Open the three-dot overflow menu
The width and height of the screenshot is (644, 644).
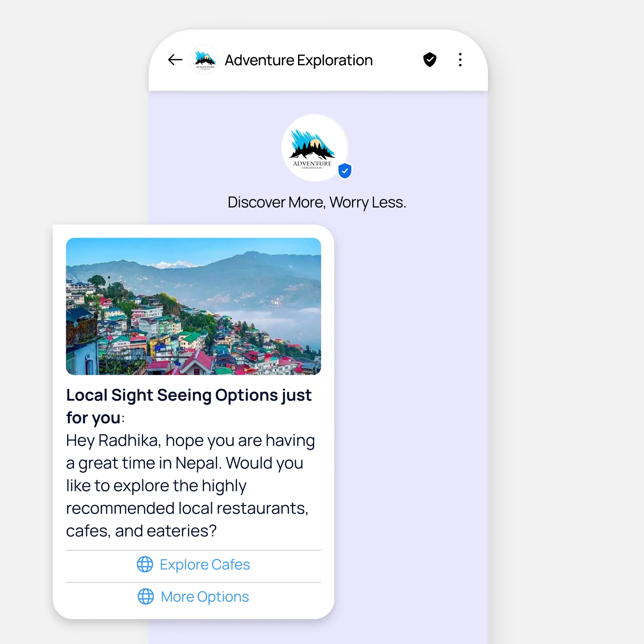coord(460,60)
